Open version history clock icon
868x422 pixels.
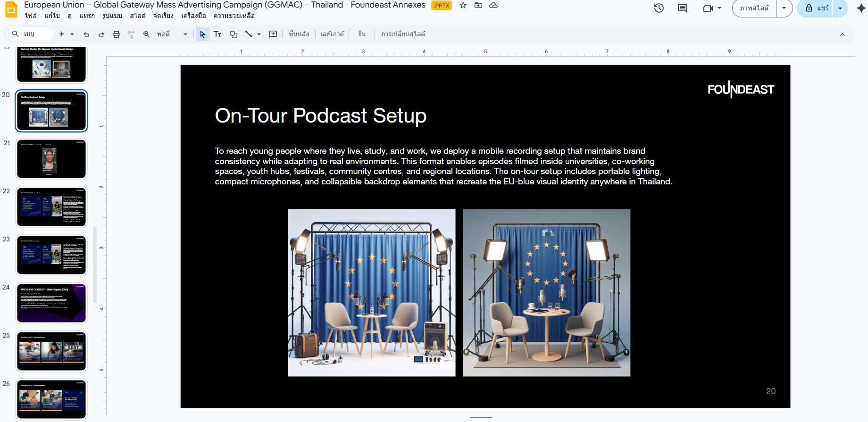(x=659, y=8)
